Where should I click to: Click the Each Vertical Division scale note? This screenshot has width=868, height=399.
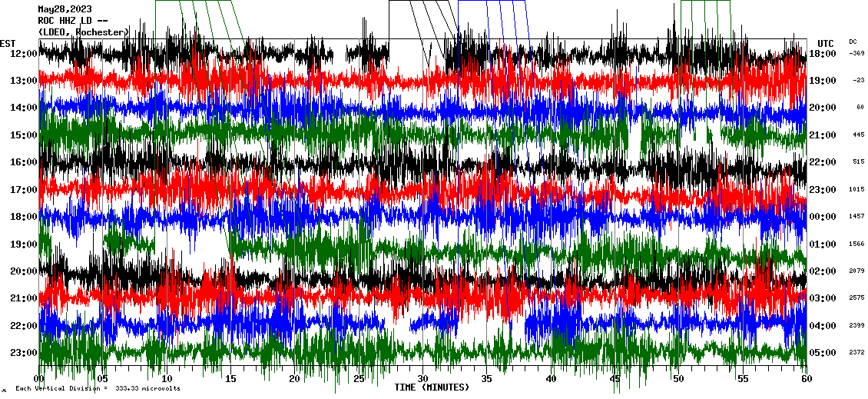(98, 388)
